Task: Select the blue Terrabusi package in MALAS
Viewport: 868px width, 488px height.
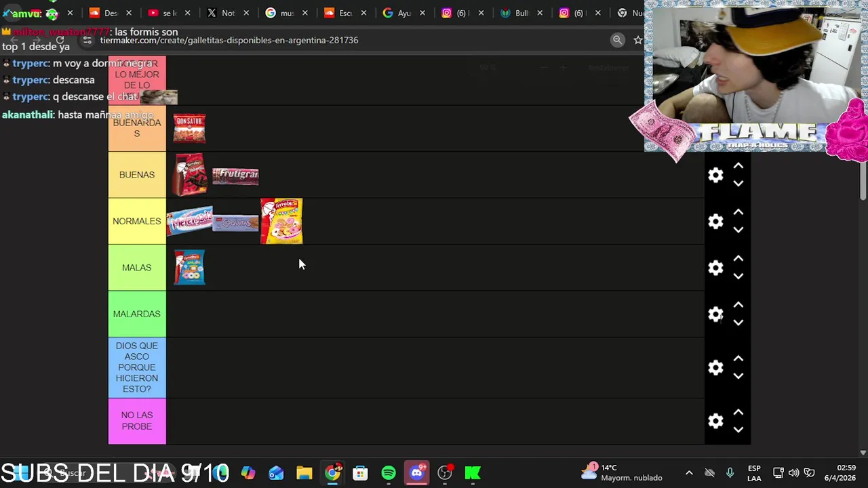Action: click(189, 267)
